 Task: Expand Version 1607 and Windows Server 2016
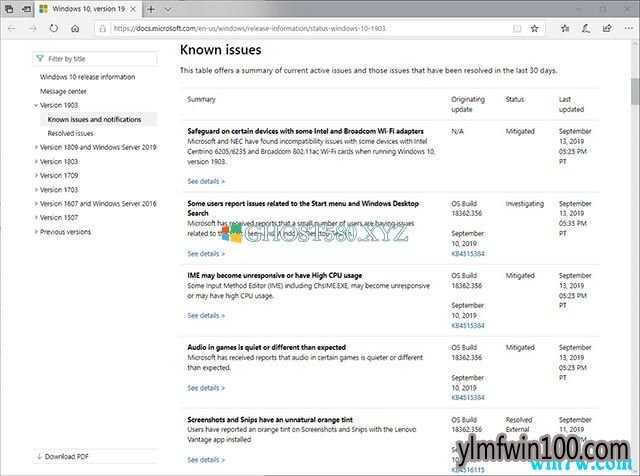36,204
